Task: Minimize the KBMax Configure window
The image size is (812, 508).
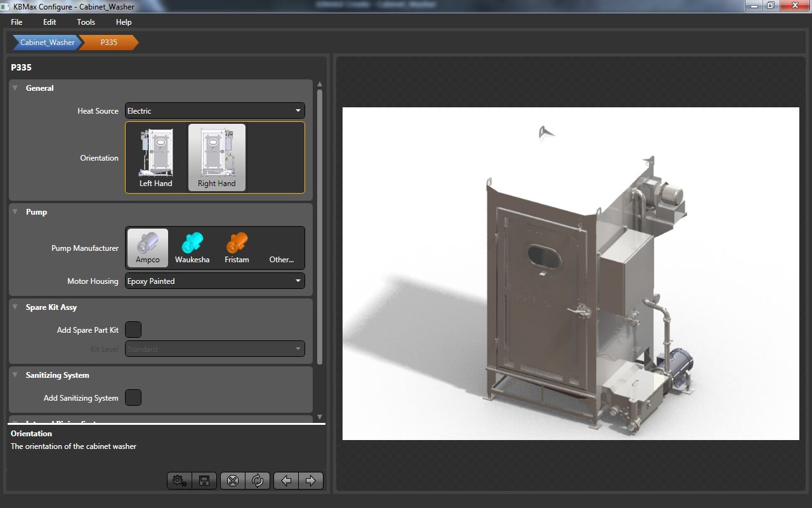Action: [x=753, y=5]
